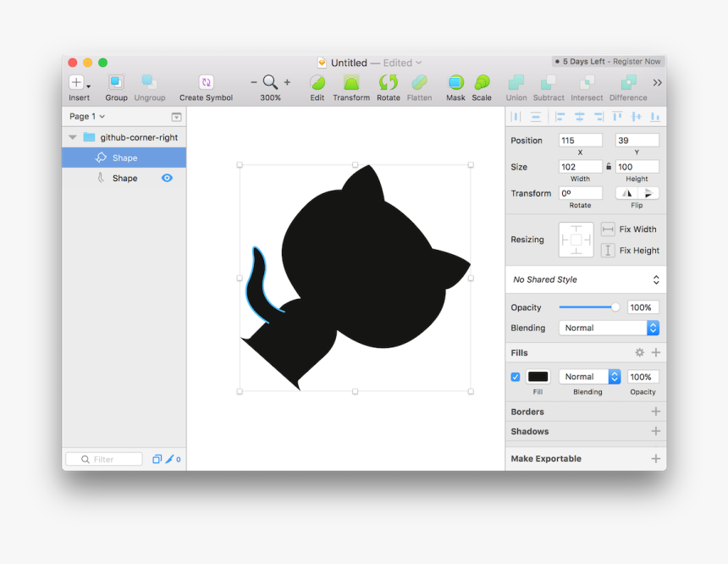This screenshot has width=728, height=564.
Task: Click the opacity slider
Action: point(589,307)
